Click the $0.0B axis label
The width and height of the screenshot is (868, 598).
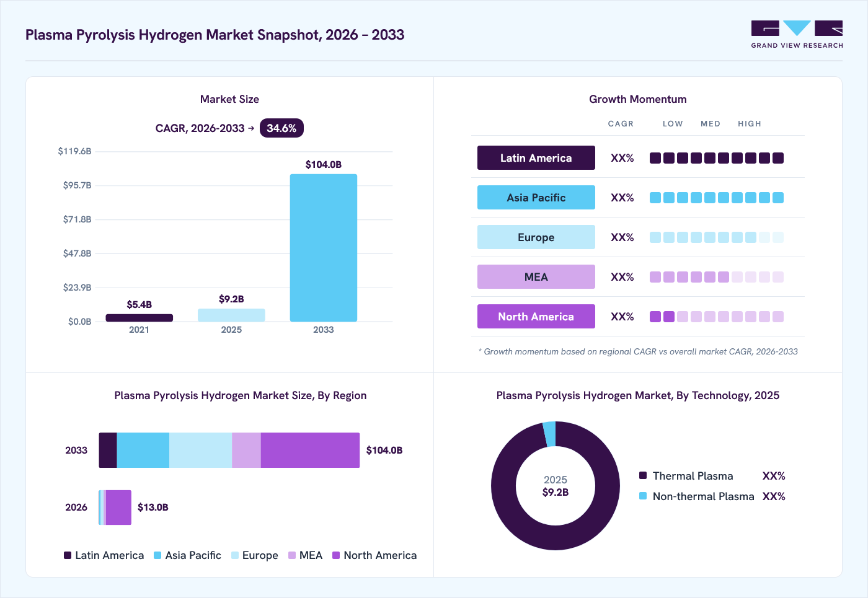point(79,322)
